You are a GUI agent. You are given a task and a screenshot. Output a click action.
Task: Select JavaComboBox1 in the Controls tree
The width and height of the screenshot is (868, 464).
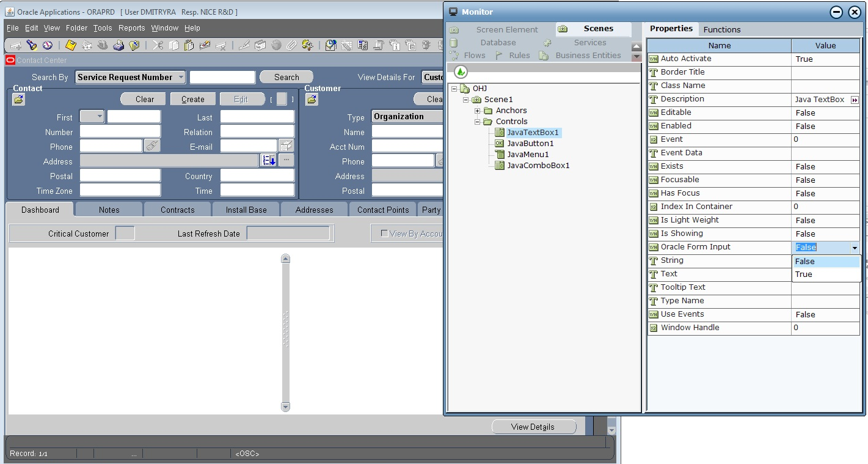coord(538,166)
